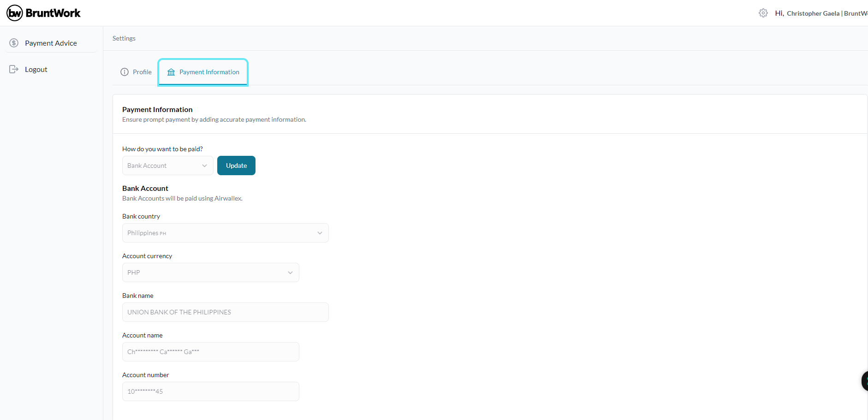Click the Payment Advice dollar icon

14,43
